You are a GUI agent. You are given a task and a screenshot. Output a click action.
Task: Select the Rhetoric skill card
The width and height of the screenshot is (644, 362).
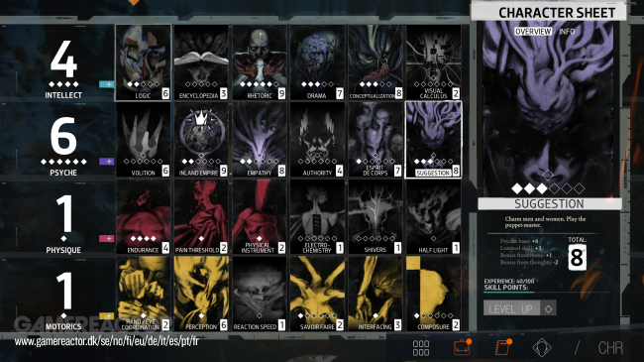pos(260,62)
